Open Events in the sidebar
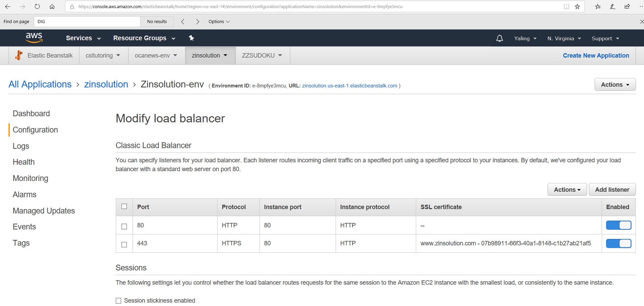 [x=24, y=227]
